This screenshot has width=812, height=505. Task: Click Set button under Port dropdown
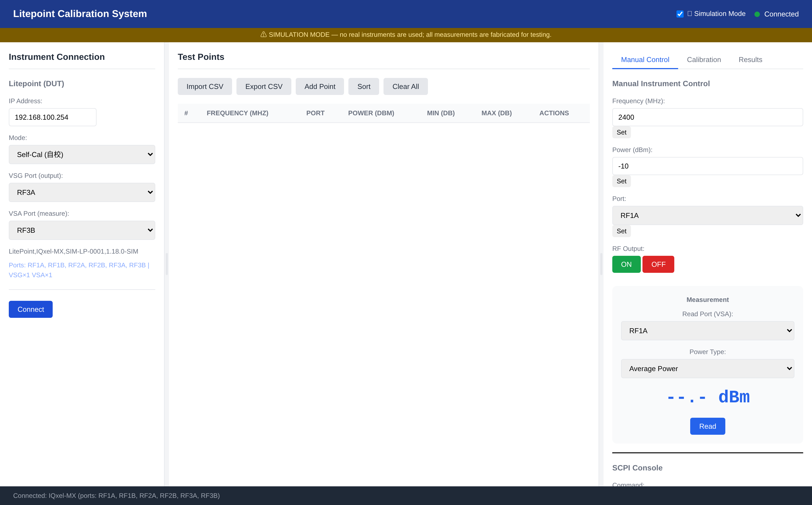point(621,231)
